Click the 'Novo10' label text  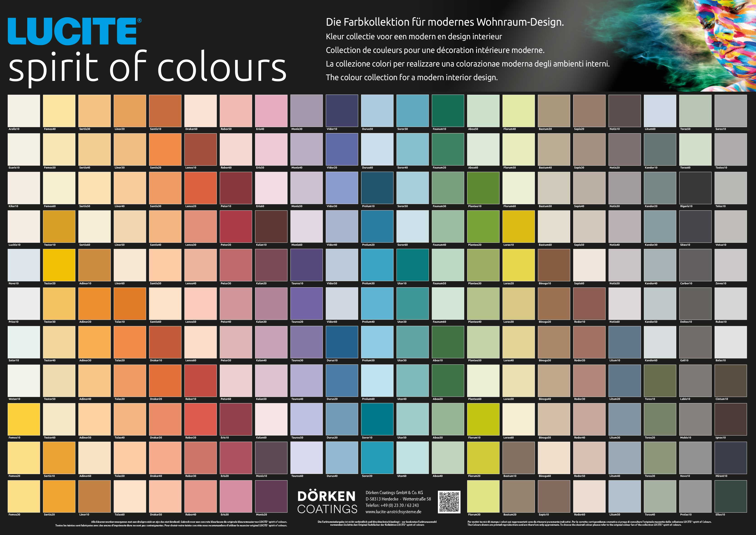[13, 283]
